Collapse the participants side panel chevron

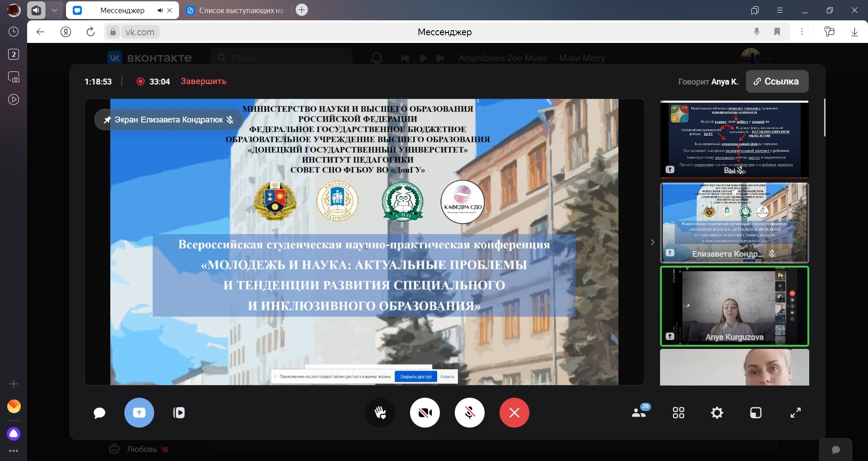[x=652, y=242]
